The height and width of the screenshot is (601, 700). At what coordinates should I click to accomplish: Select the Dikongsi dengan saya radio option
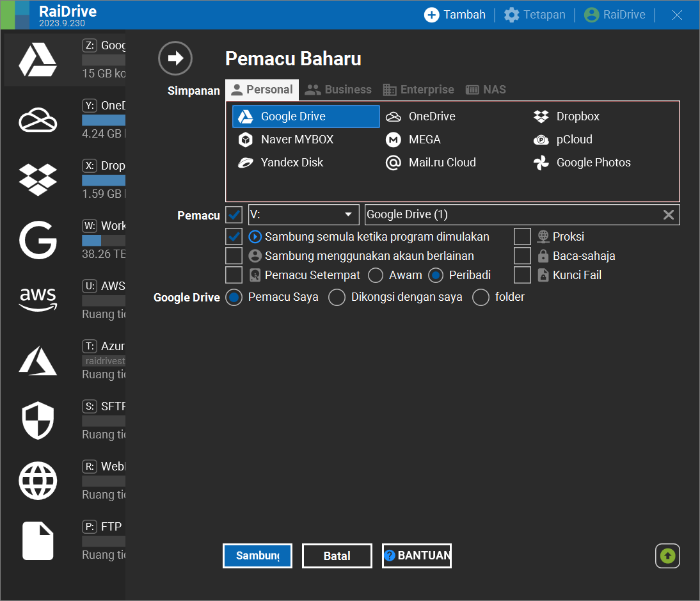coord(337,297)
